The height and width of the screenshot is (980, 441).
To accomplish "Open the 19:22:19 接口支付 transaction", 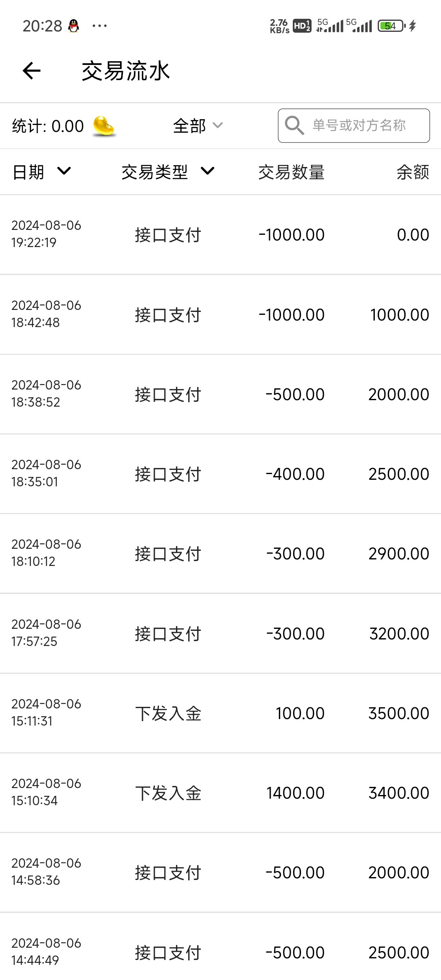I will (220, 235).
